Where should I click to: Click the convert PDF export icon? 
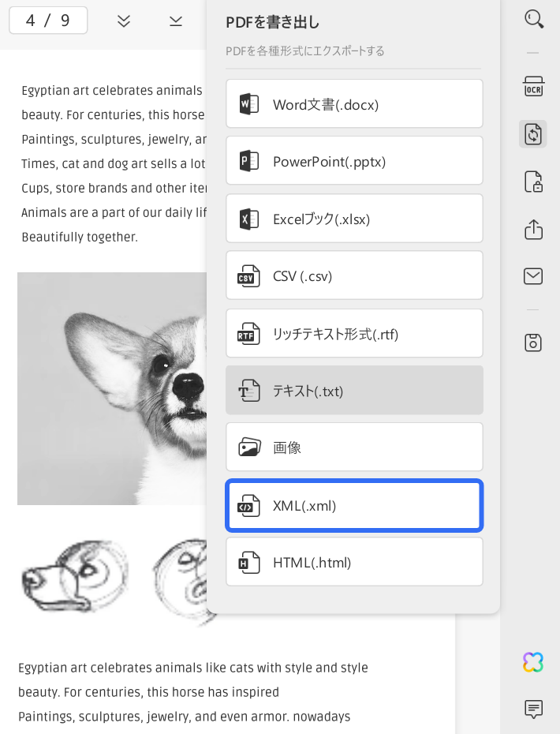(533, 133)
